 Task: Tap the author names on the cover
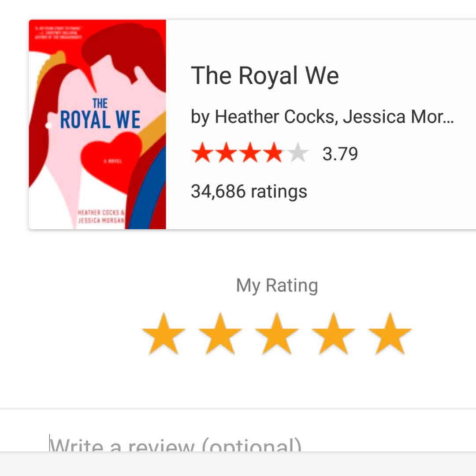point(101,216)
